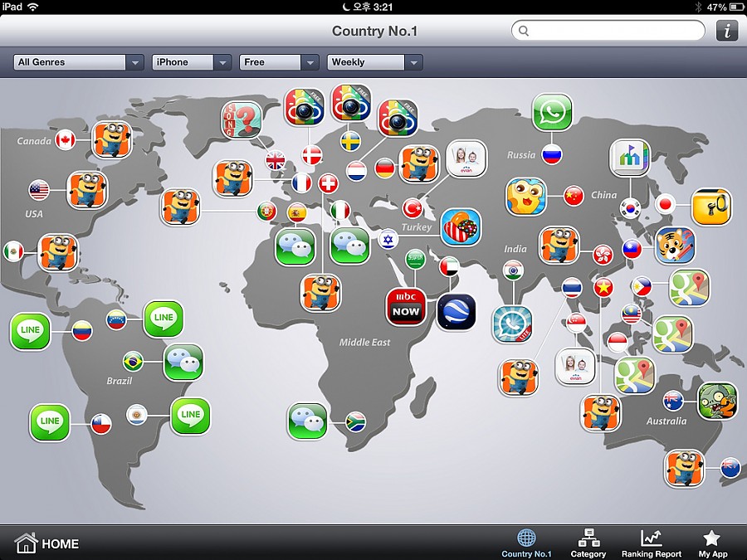Open the Candy Crush Saga icon
Screen dimensions: 747x560
point(461,227)
